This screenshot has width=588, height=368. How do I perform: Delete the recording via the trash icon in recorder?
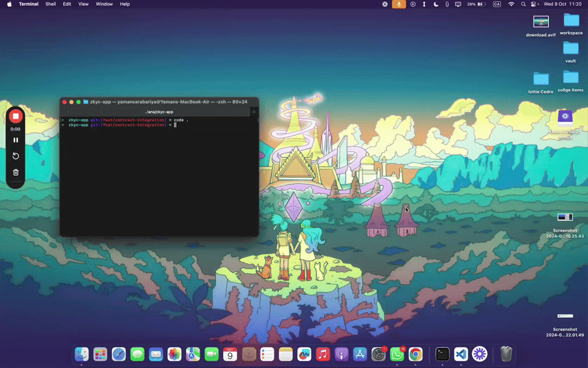click(16, 172)
